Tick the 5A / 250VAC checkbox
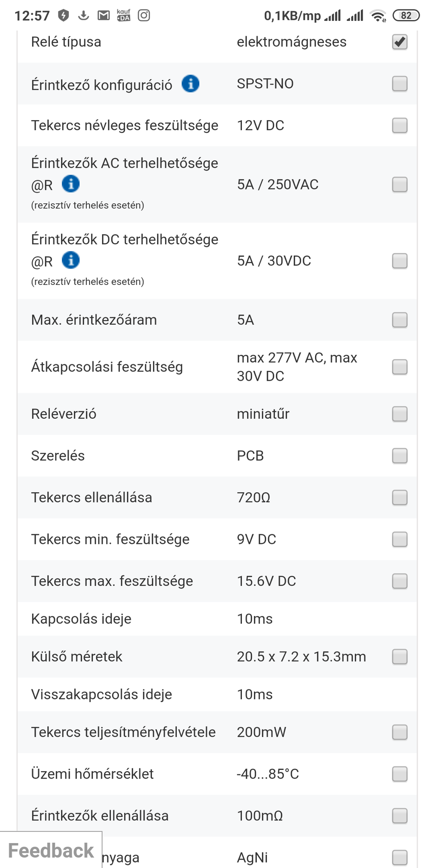The image size is (434, 868). pos(400,184)
